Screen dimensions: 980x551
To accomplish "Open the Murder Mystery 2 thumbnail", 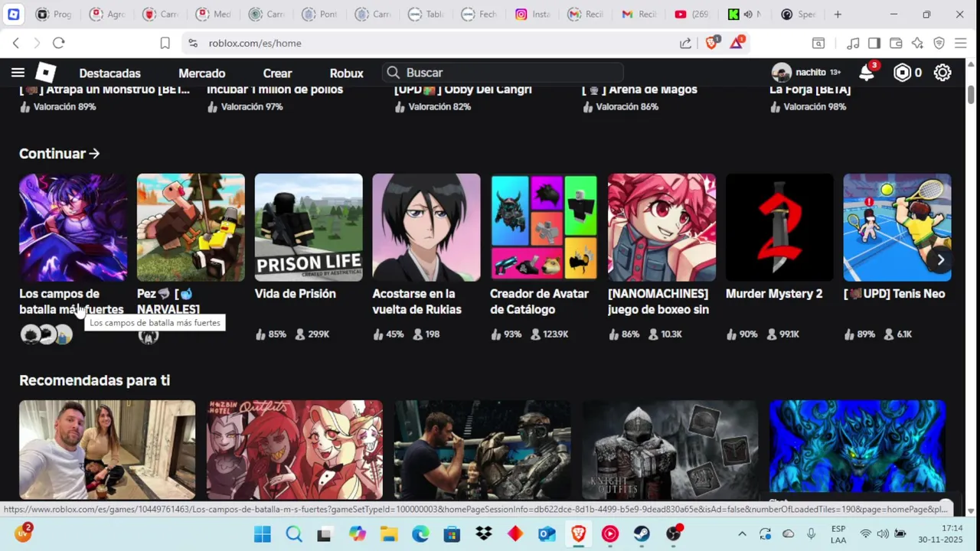I will tap(779, 227).
